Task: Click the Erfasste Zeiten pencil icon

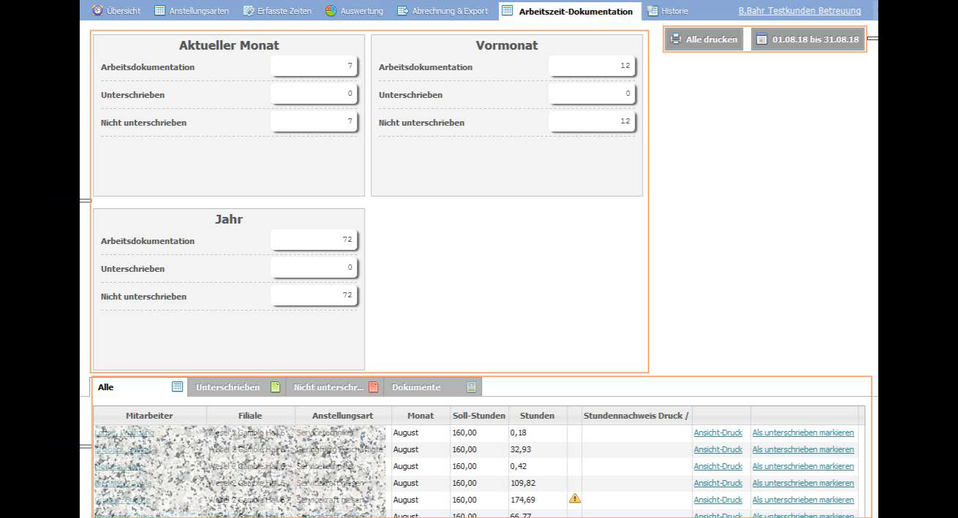Action: [249, 10]
